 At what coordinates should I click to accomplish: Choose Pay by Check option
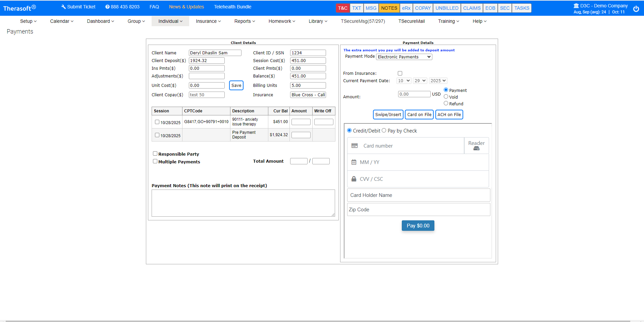[384, 130]
